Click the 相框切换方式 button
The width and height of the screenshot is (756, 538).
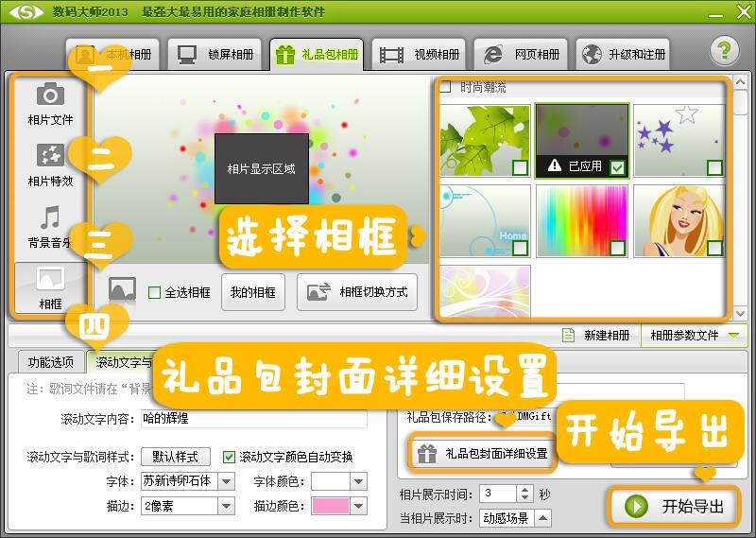(x=357, y=292)
